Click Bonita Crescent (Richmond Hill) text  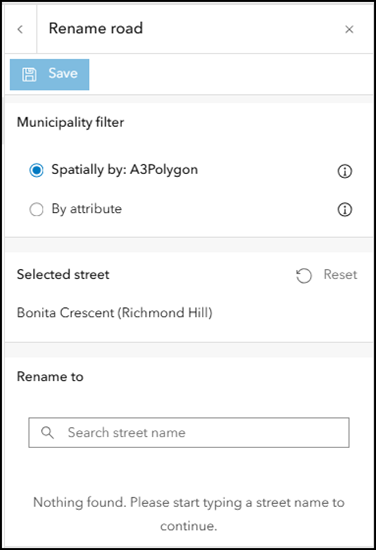[115, 313]
